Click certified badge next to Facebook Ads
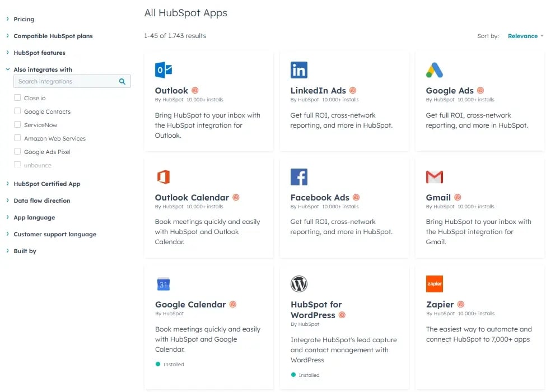Screen dimensions: 560x392 [356, 197]
